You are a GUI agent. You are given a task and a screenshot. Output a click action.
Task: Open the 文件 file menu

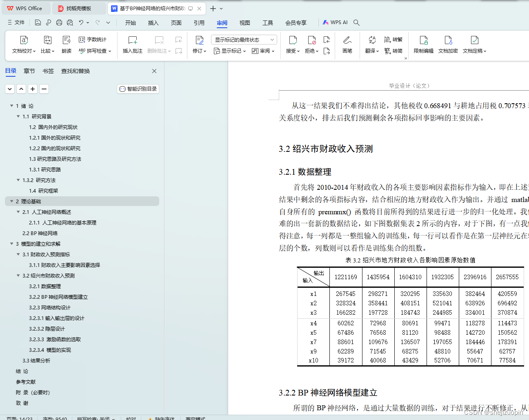16,22
